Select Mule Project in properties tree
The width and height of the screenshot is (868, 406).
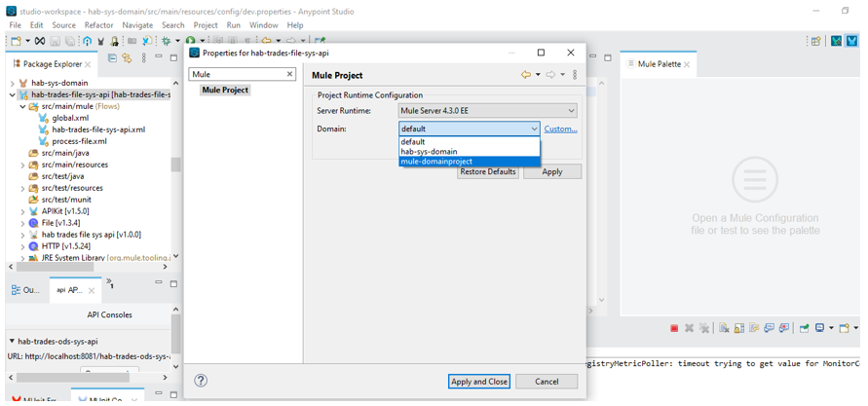click(x=225, y=90)
